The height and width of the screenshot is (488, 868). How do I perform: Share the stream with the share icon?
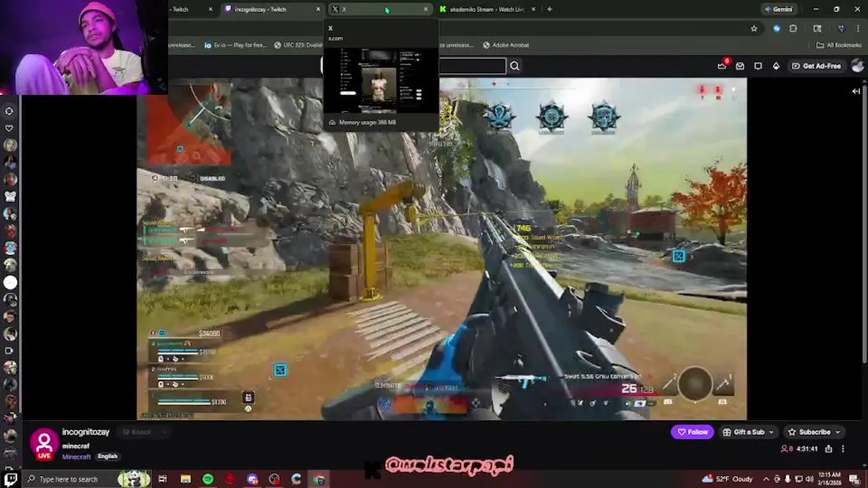[829, 449]
